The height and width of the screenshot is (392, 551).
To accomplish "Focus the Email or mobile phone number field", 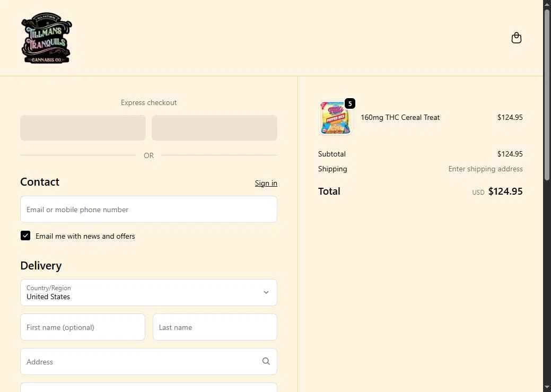I will click(x=148, y=210).
